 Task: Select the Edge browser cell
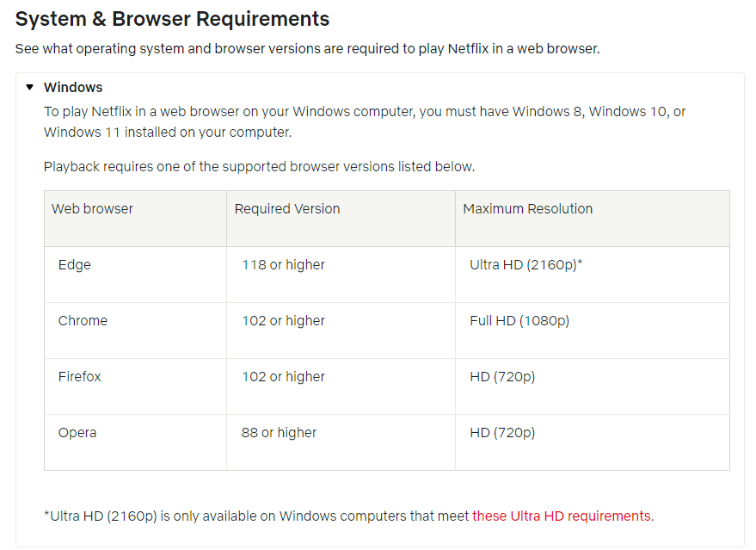coord(75,265)
